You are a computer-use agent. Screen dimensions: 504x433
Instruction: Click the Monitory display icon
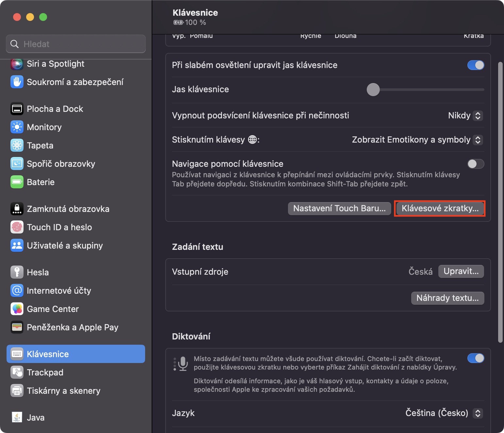[17, 127]
